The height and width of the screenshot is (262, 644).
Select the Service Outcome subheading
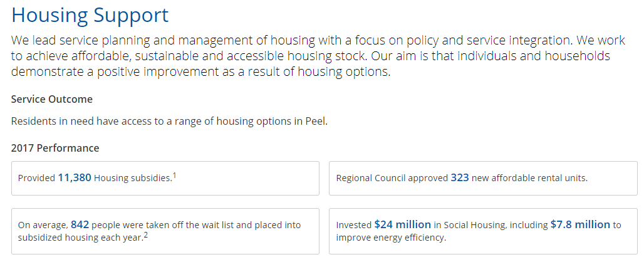(x=52, y=99)
